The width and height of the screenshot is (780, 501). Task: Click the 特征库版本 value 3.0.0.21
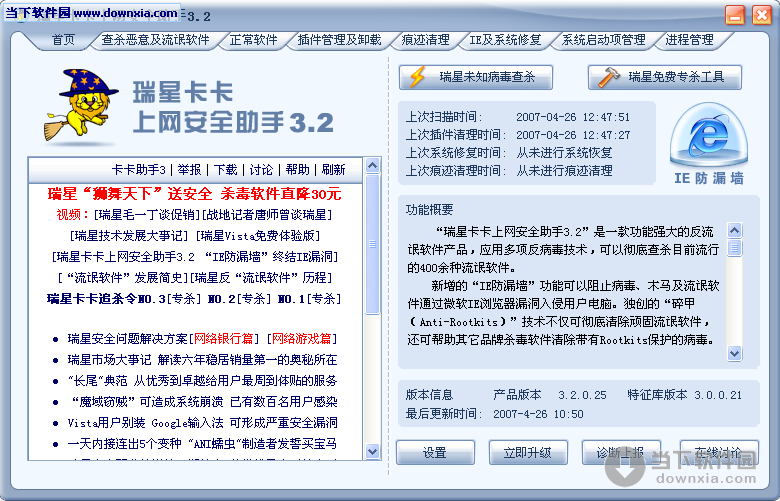click(x=718, y=395)
